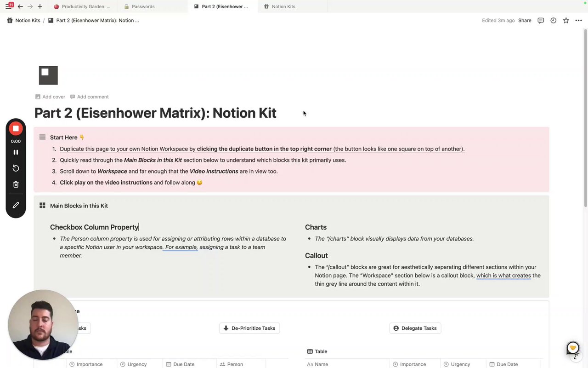Pause the screen recording
This screenshot has width=588, height=368.
(x=16, y=152)
